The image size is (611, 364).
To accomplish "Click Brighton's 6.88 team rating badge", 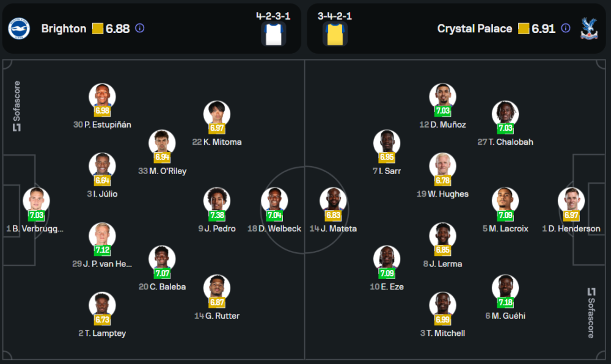I will click(x=111, y=29).
